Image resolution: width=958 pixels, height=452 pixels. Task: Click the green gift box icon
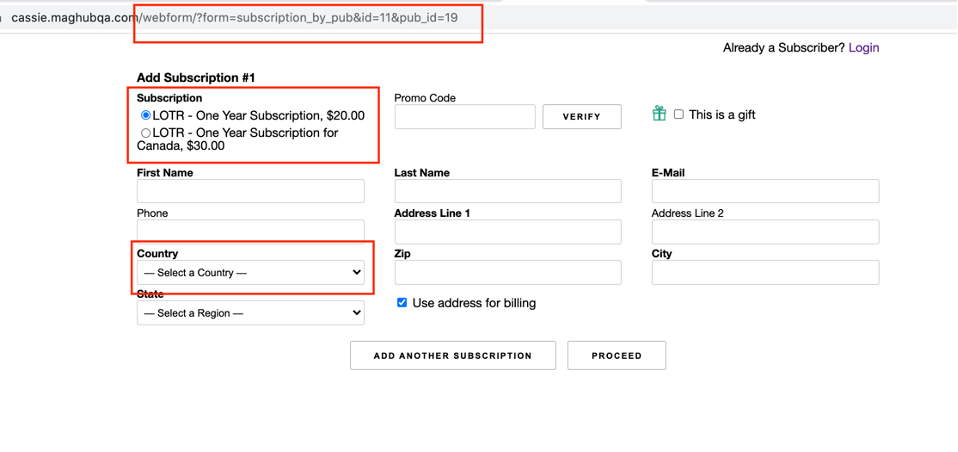(x=659, y=114)
